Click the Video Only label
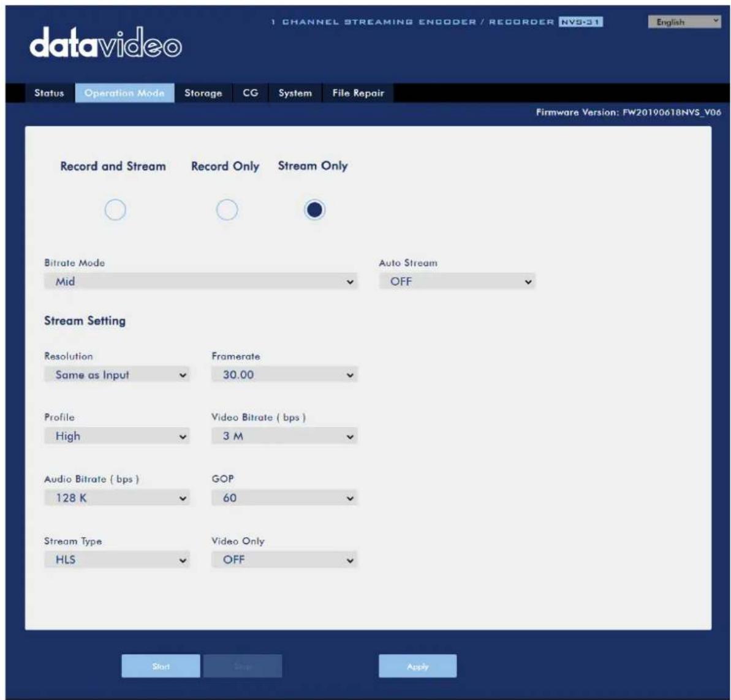The width and height of the screenshot is (731, 700). pyautogui.click(x=238, y=541)
